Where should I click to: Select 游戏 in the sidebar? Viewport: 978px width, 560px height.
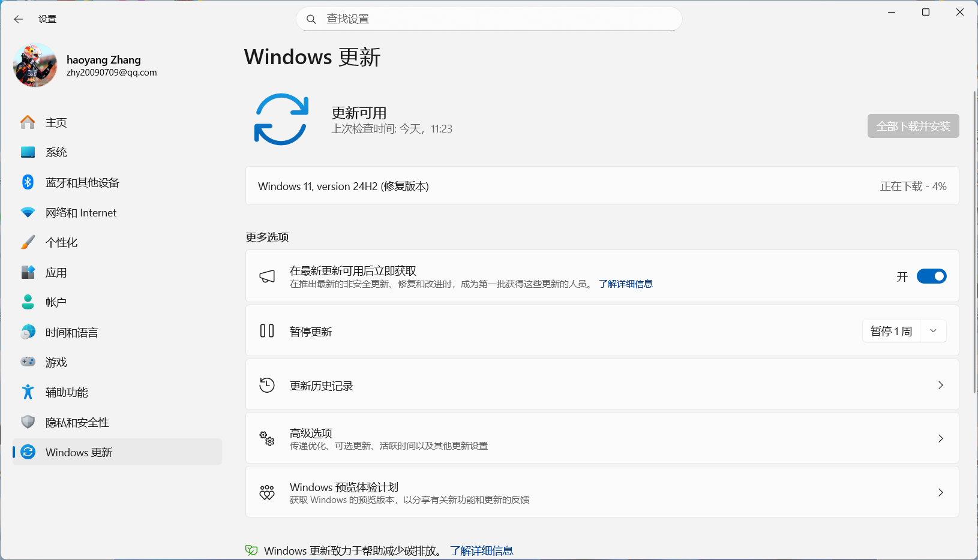(117, 362)
